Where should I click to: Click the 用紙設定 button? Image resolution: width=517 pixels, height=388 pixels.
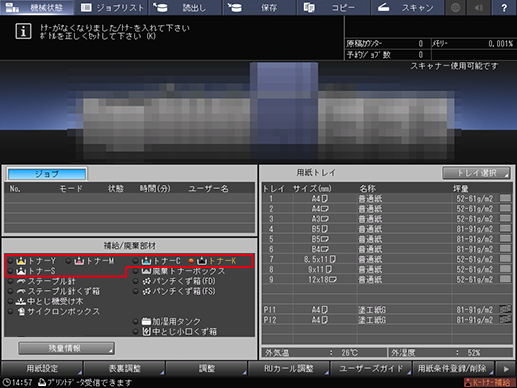point(42,368)
